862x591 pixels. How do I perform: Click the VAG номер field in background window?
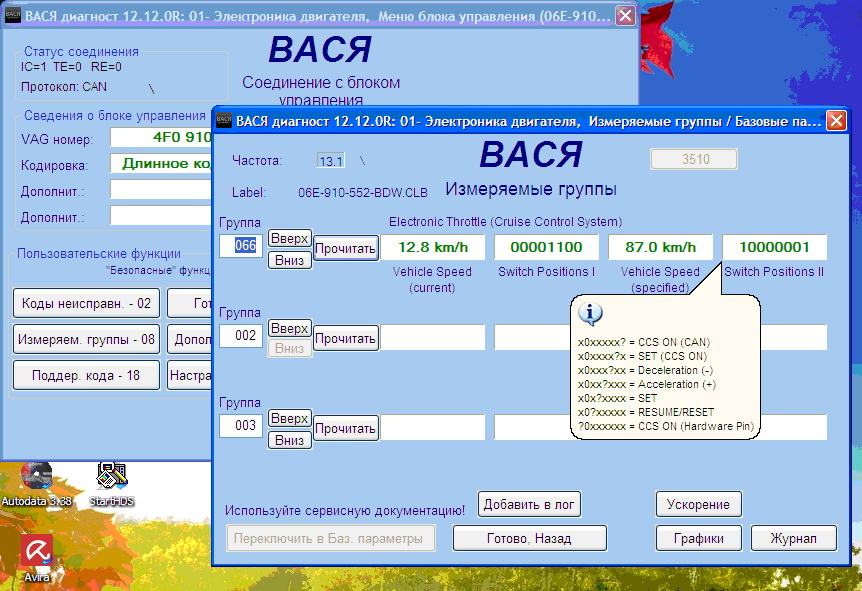(161, 137)
